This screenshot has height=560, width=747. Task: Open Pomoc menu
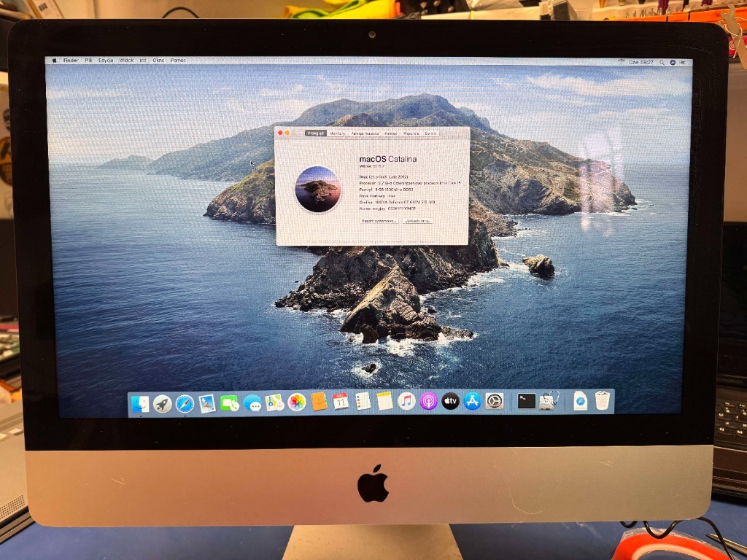(x=178, y=61)
